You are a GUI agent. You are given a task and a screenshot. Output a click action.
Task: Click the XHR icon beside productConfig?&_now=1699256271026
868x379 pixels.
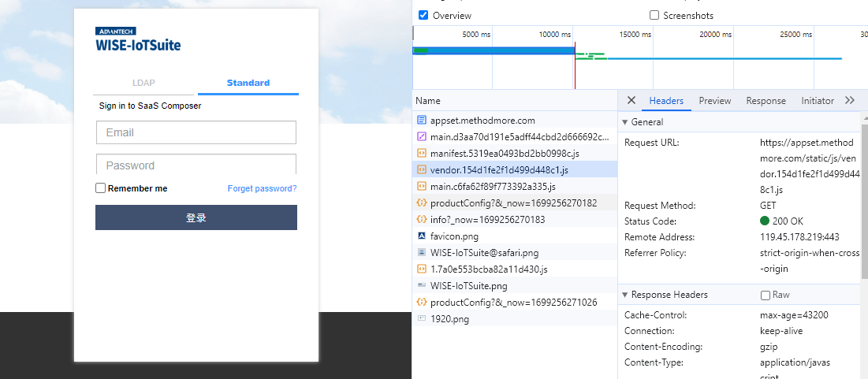pos(421,303)
